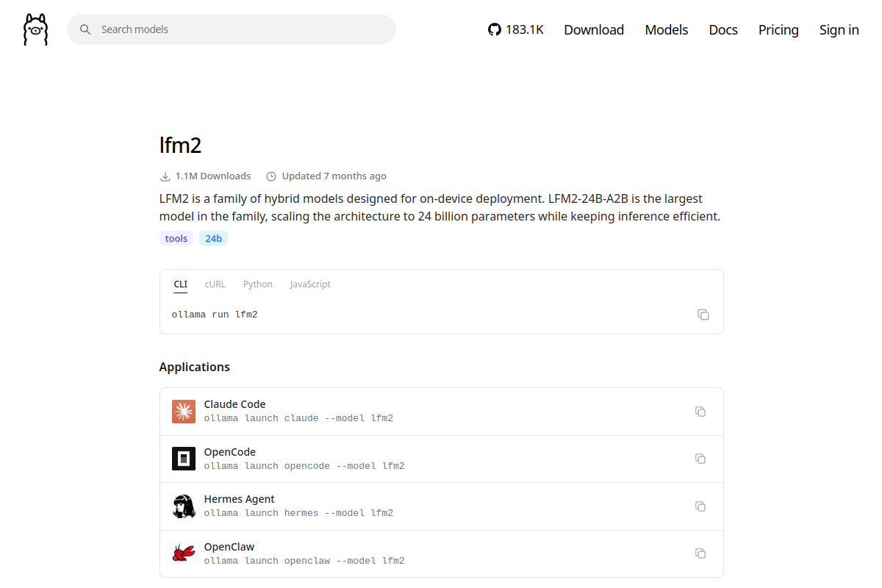Go to the Models page

point(667,29)
